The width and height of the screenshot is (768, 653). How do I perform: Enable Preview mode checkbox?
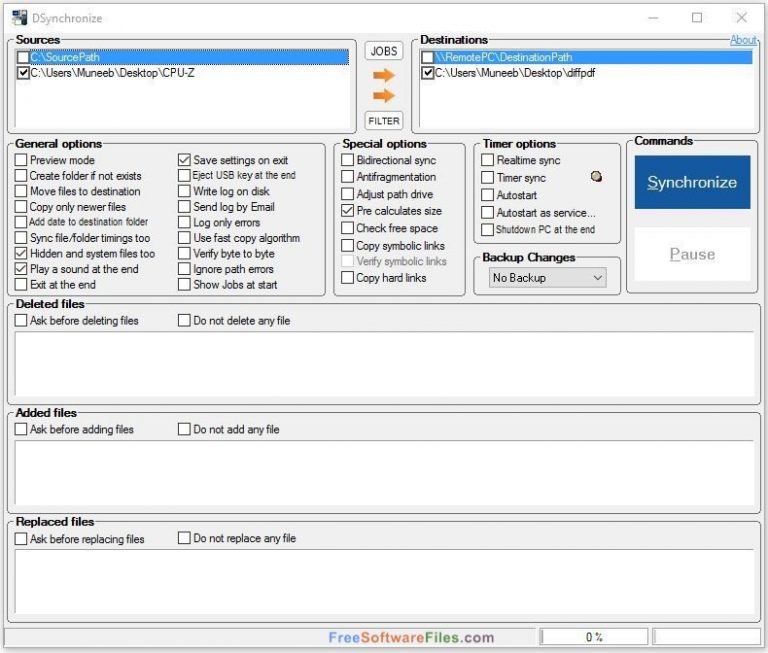(x=21, y=160)
